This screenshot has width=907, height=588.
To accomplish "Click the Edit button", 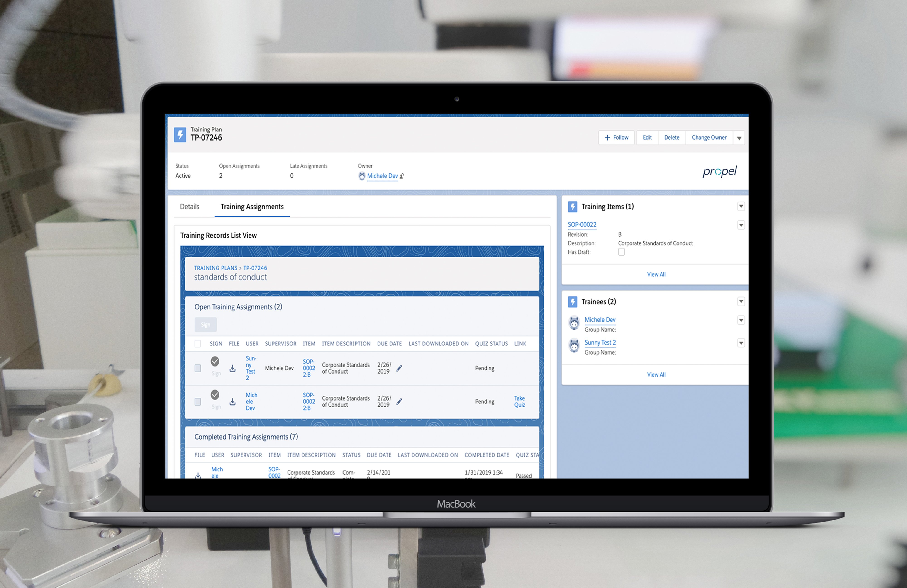I will (647, 138).
